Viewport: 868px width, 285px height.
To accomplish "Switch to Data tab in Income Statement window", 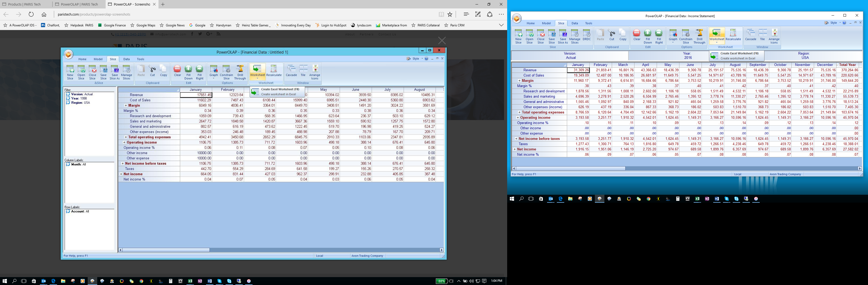I will pos(575,23).
